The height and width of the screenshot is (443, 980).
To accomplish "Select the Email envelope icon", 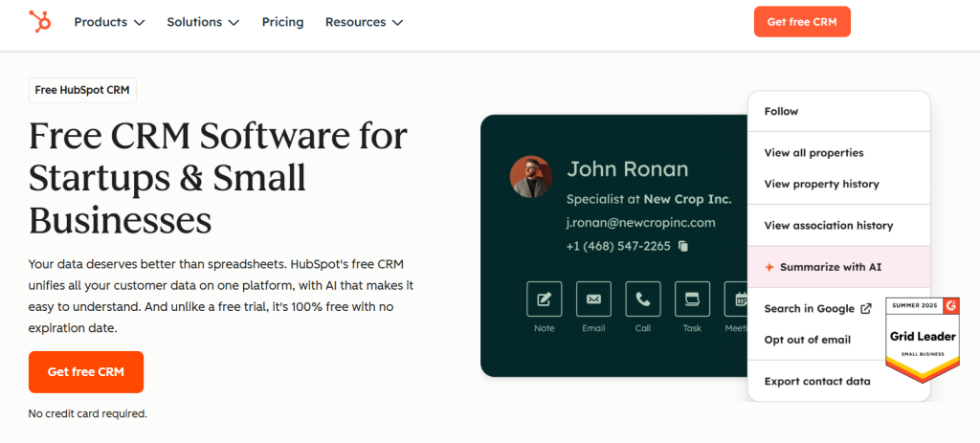I will tap(593, 299).
